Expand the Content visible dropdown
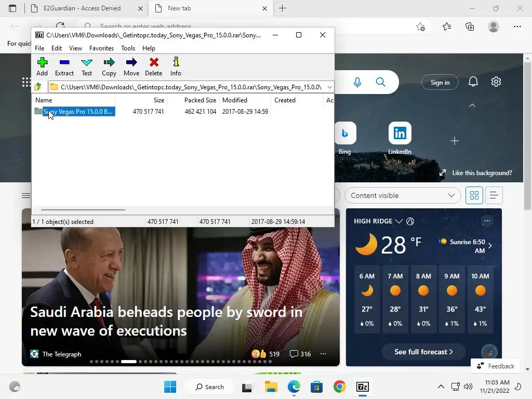Screen dimensions: 532x399 [x=403, y=195]
